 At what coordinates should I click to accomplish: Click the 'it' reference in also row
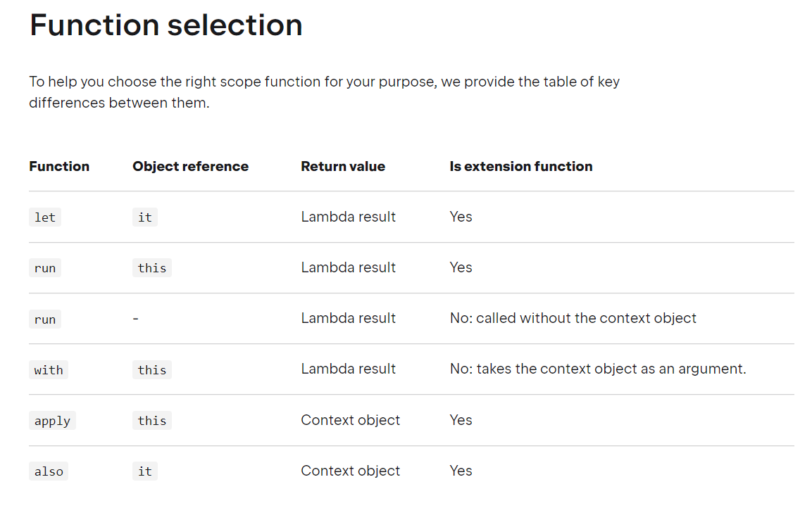click(145, 471)
